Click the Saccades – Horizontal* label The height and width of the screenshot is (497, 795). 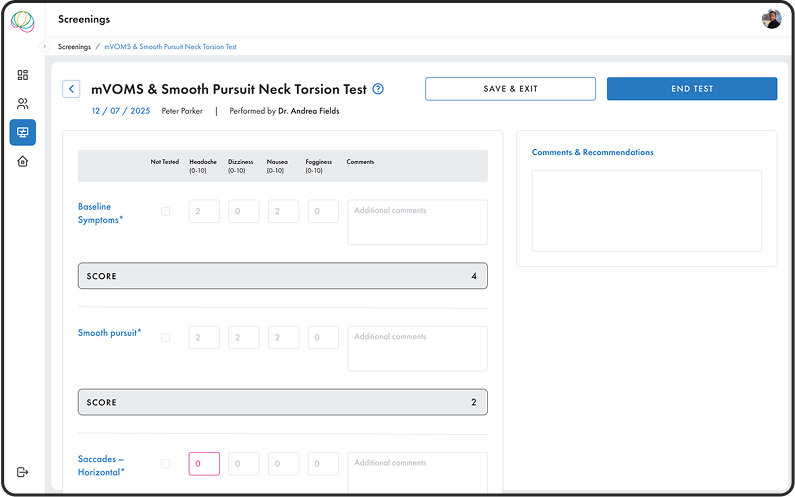click(101, 466)
